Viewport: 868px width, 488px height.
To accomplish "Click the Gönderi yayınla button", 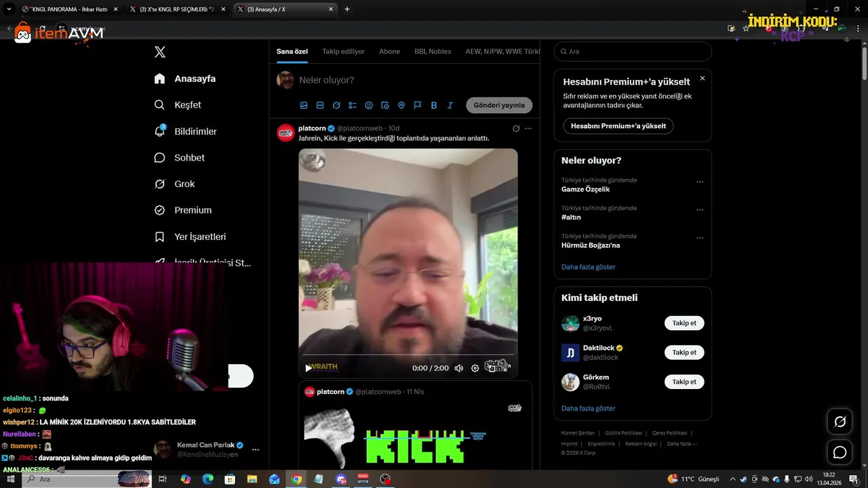I will 499,105.
